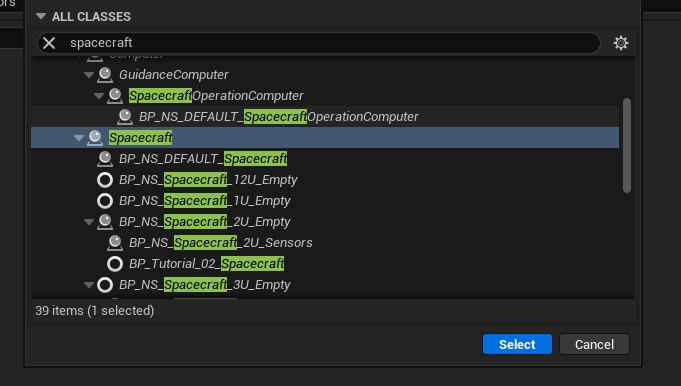Click the BP_NS_Spacecraft_1U_Empty circle icon
The image size is (681, 386).
tap(105, 201)
